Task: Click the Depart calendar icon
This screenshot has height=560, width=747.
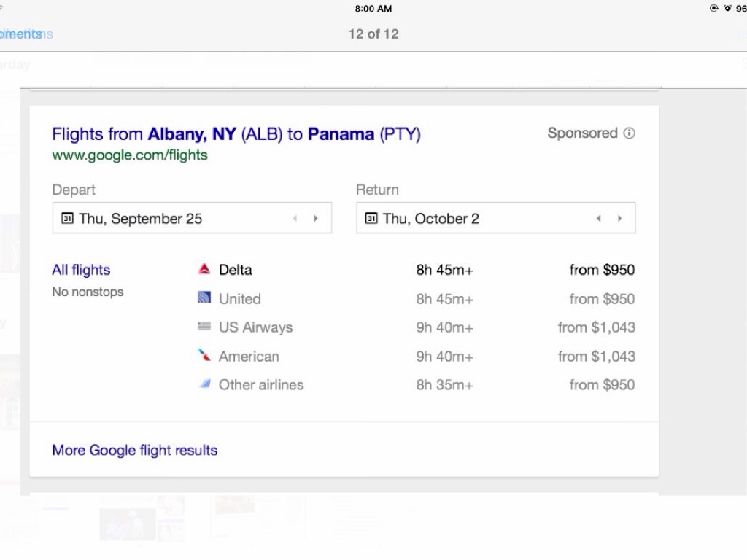Action: pos(67,218)
